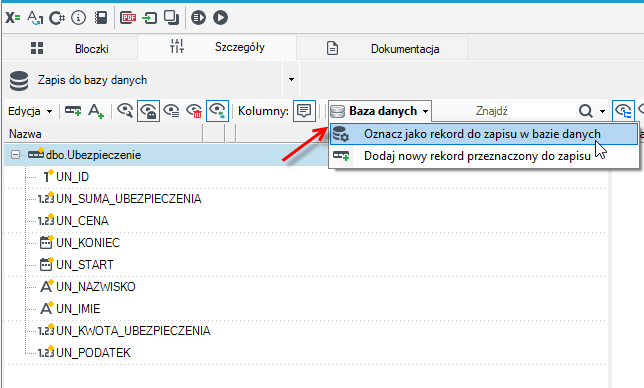
Task: Select the UN_NAZWISKO field
Action: point(96,287)
